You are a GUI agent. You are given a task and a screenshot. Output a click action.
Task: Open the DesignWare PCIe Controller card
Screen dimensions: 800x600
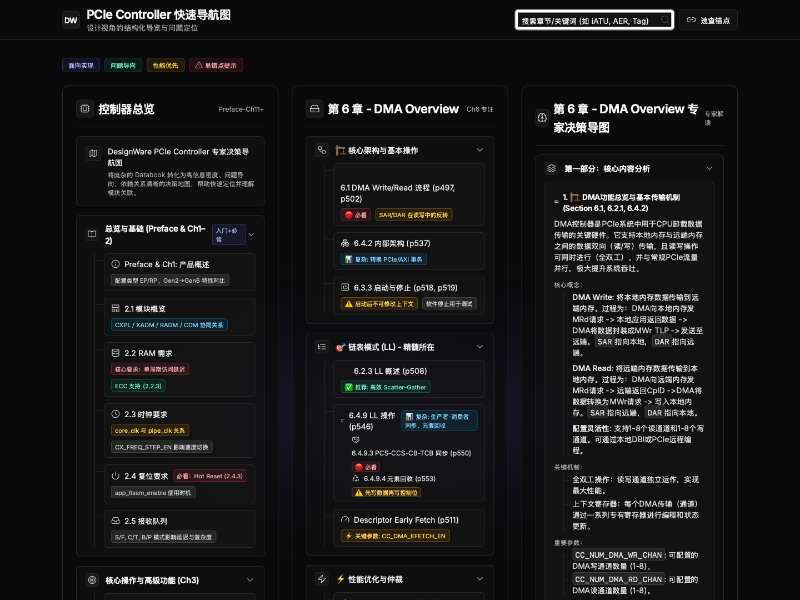pos(170,171)
